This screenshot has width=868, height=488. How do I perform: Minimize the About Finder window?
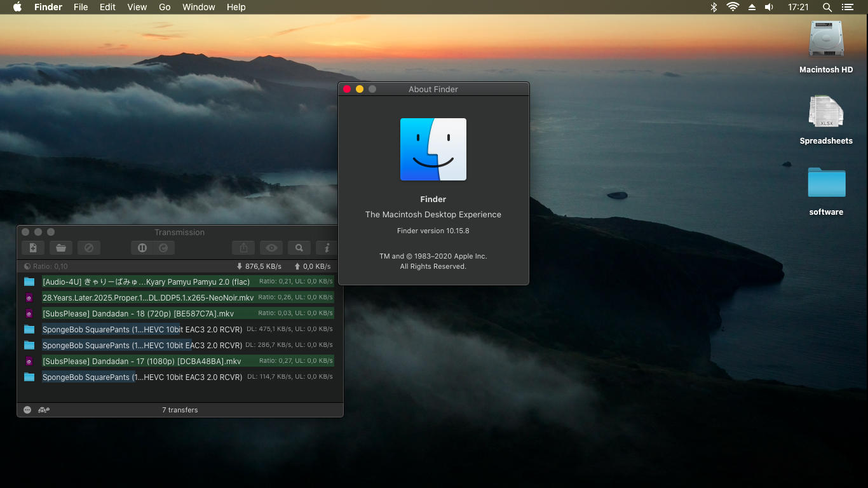pyautogui.click(x=360, y=89)
